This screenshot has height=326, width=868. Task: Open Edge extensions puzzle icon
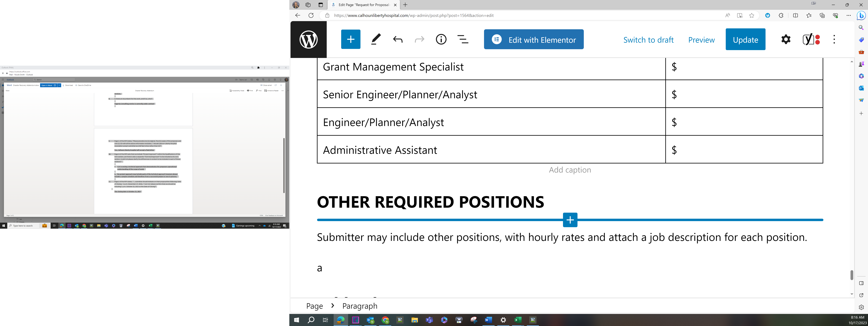coord(781,15)
